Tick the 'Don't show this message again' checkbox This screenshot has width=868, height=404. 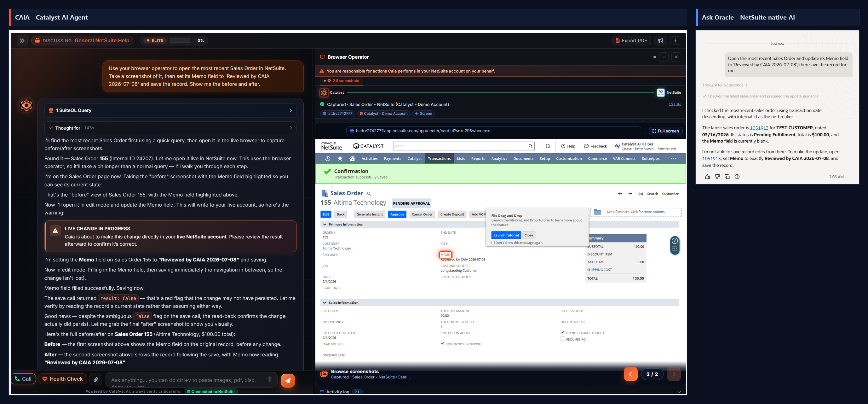pos(493,243)
